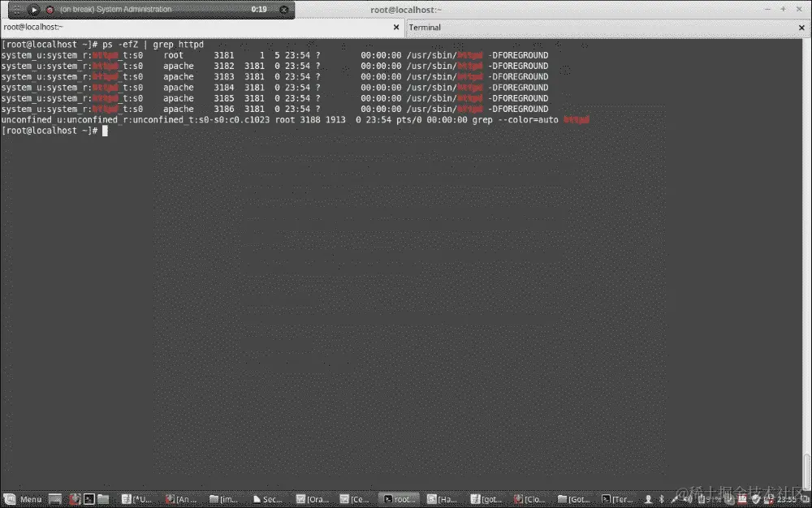This screenshot has height=508, width=812.
Task: Select the root@localhost:~ tab
Action: click(x=37, y=25)
